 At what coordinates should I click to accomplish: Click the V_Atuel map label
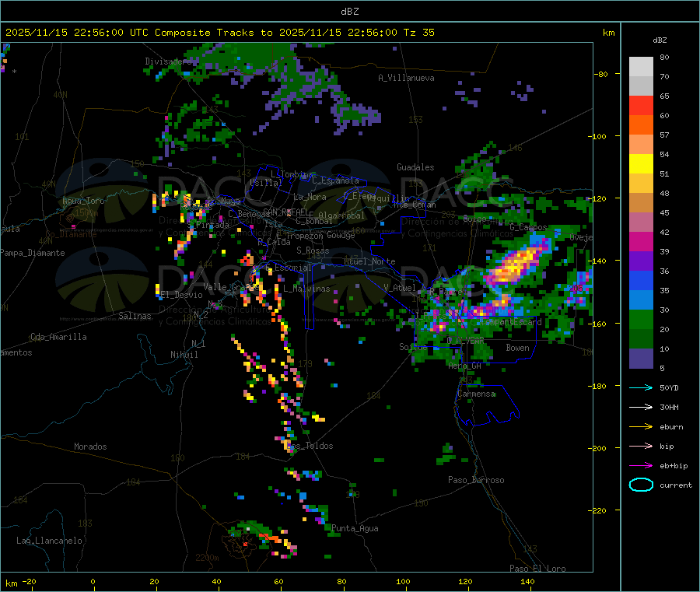point(400,288)
